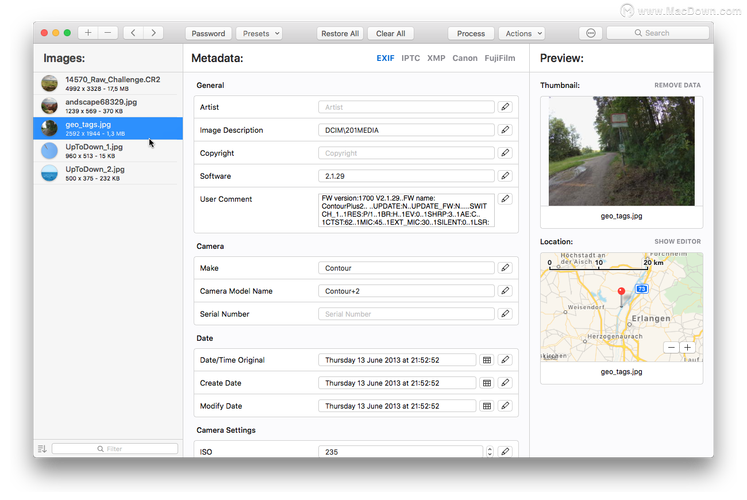Adjust the ISO value stepper
The width and height of the screenshot is (747, 500).
[x=490, y=451]
